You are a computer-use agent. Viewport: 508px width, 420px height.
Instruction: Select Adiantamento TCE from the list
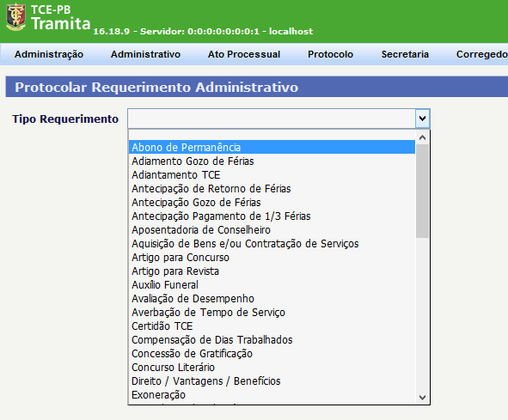pos(272,175)
